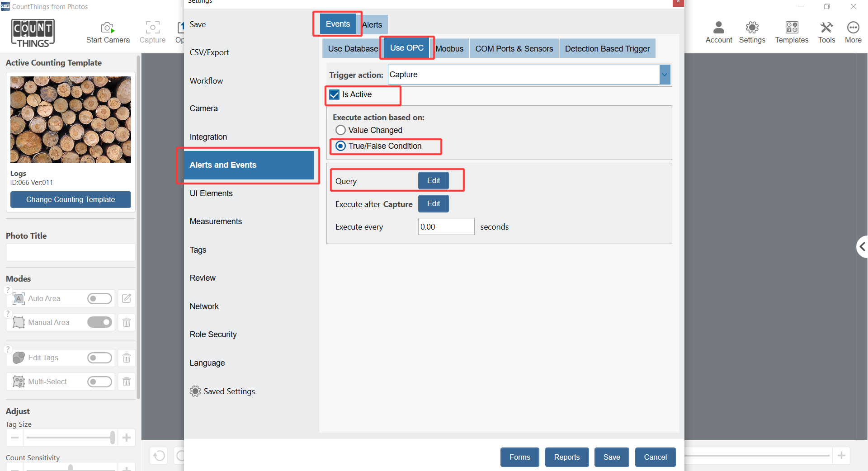Toggle the Manual Area mode switch
Image resolution: width=868 pixels, height=471 pixels.
coord(99,322)
